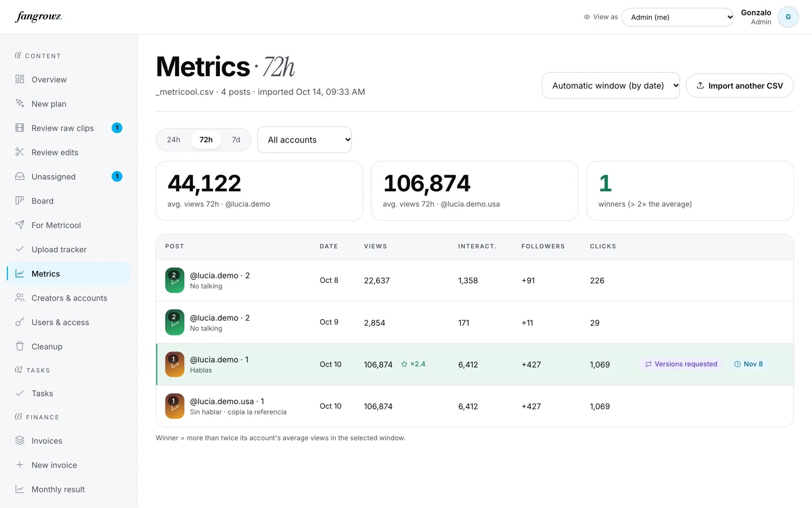Open New plan from the sidebar
812x508 pixels.
click(69, 104)
